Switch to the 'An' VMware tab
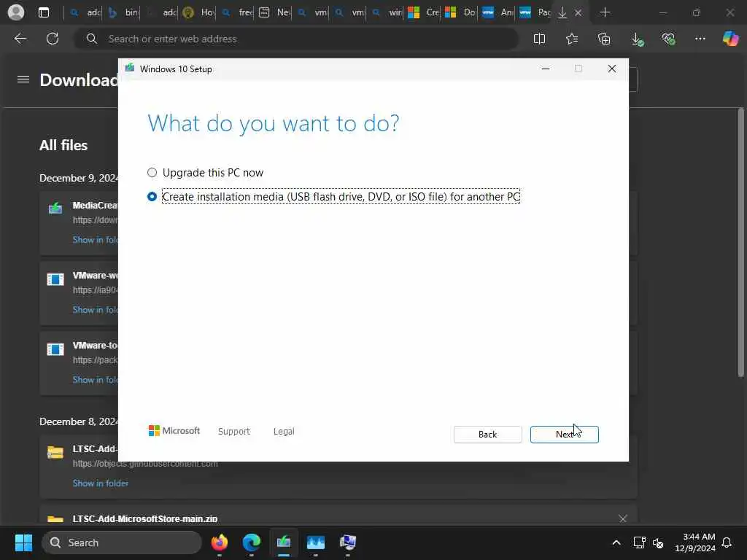 (498, 12)
